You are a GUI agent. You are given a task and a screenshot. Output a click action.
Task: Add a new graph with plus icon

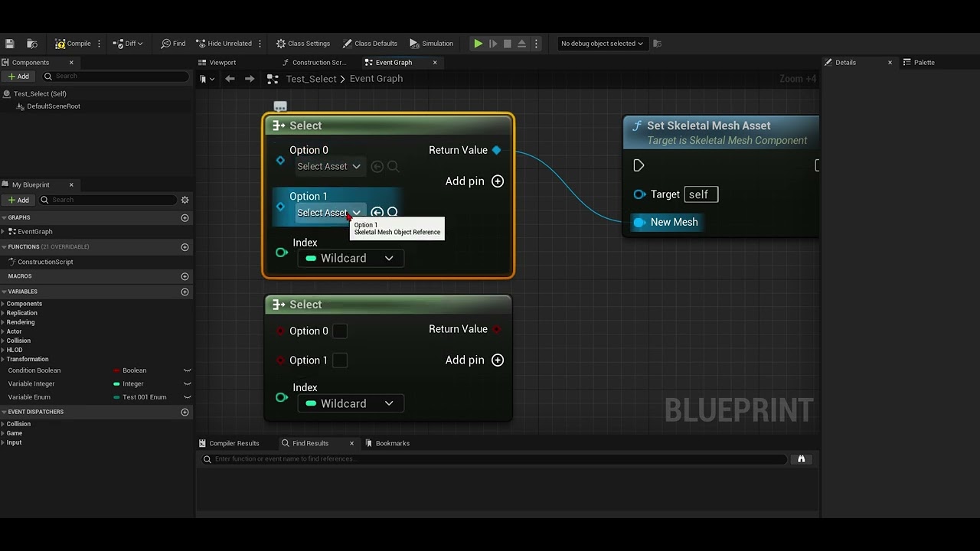pos(185,218)
